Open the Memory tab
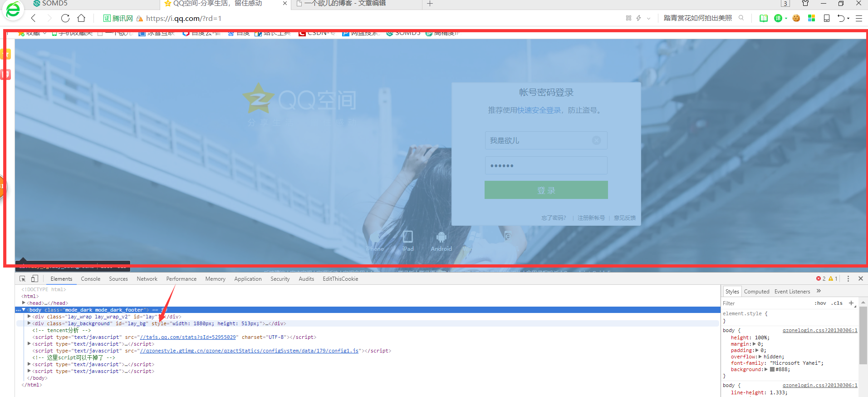Viewport: 868px width, 397px height. [215, 279]
